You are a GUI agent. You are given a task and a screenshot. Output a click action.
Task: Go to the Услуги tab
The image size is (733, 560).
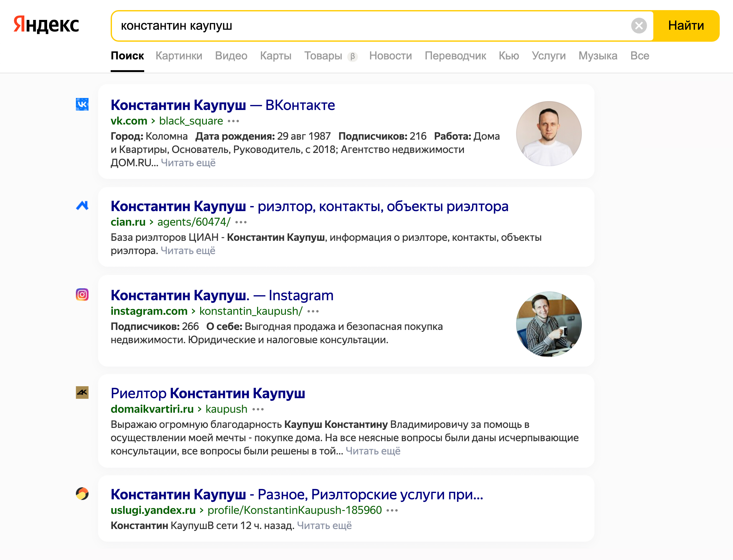click(x=549, y=56)
